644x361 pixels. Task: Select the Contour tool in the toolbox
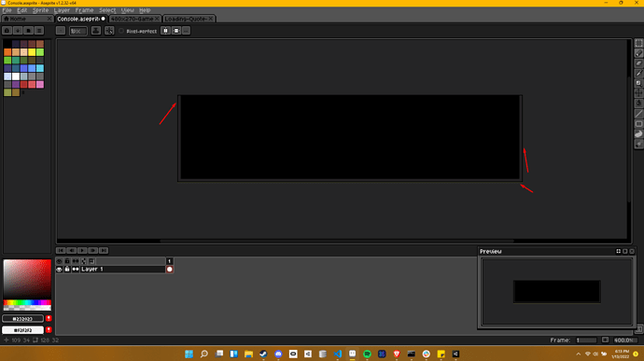[x=638, y=134]
